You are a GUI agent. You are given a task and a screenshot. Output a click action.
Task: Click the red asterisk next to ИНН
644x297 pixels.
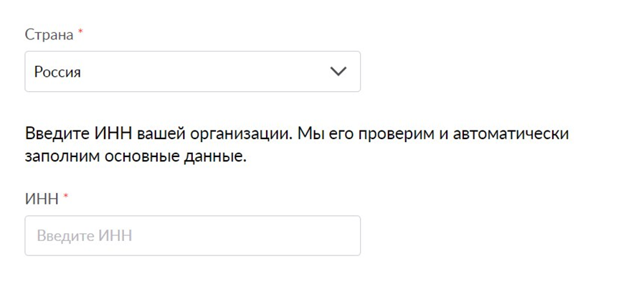(66, 198)
